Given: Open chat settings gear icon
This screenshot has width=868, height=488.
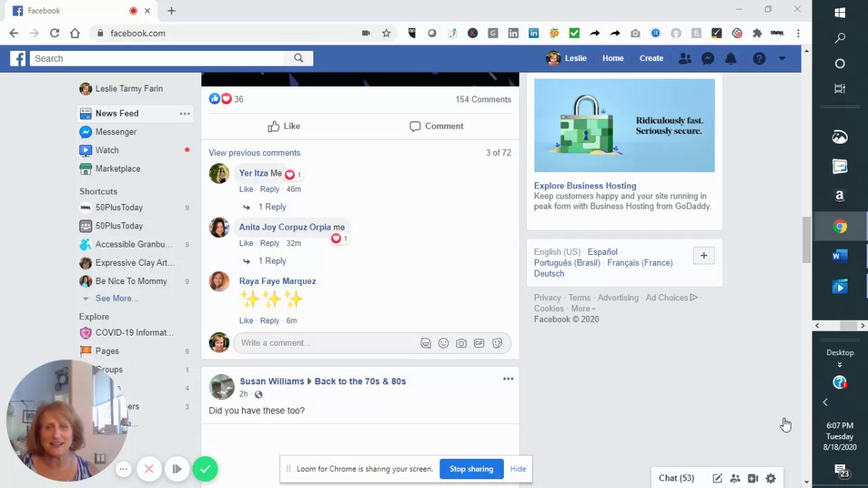Looking at the screenshot, I should pos(770,479).
